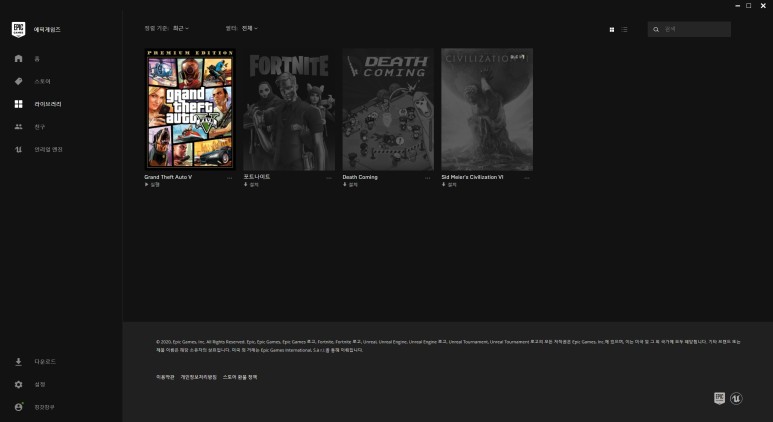
Task: Maximize the launcher window
Action: [749, 5]
